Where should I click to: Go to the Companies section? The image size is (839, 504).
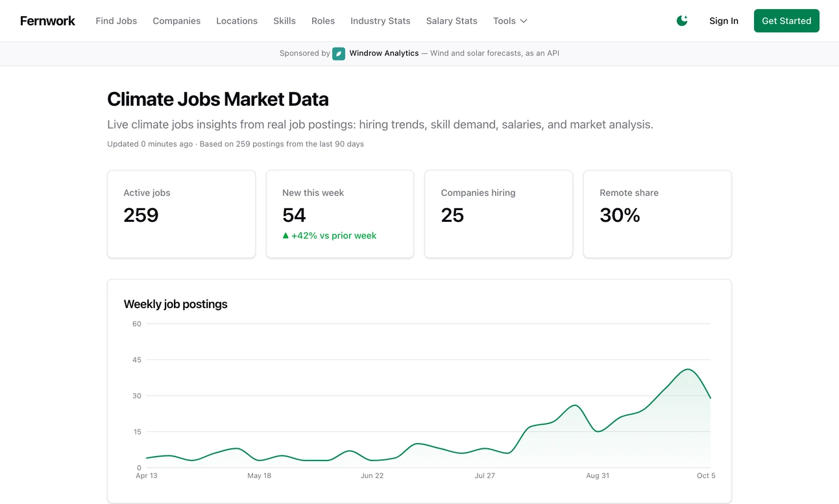point(176,21)
